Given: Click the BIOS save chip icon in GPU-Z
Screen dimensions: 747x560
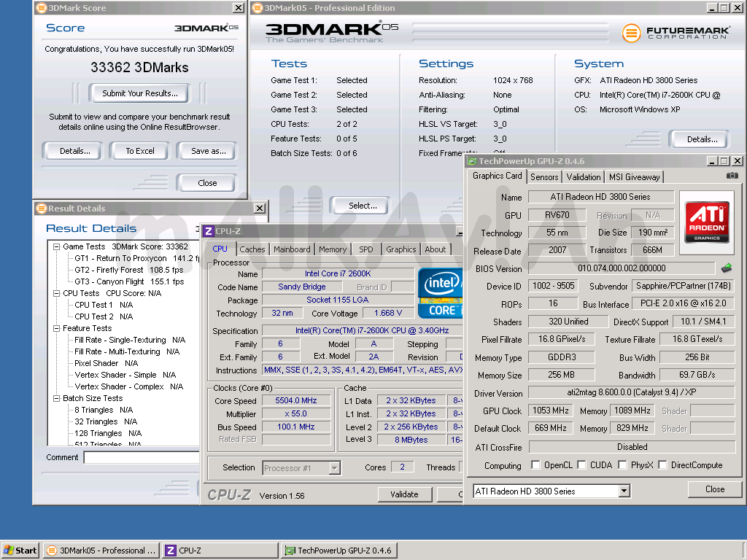Looking at the screenshot, I should 727,268.
